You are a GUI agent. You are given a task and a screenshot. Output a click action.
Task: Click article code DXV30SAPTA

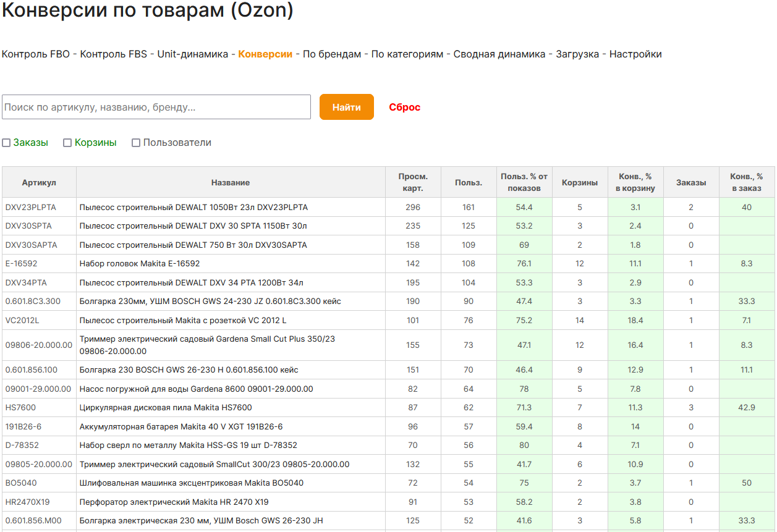click(x=31, y=245)
